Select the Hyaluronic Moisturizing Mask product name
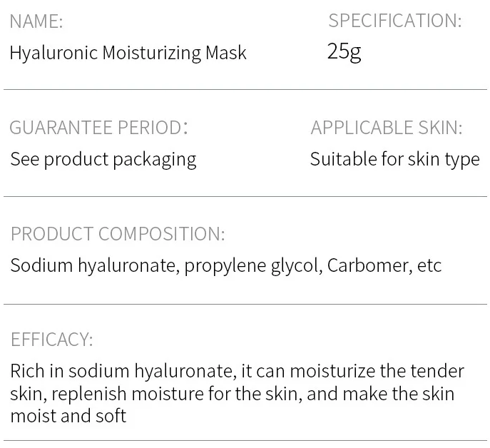 [x=128, y=53]
